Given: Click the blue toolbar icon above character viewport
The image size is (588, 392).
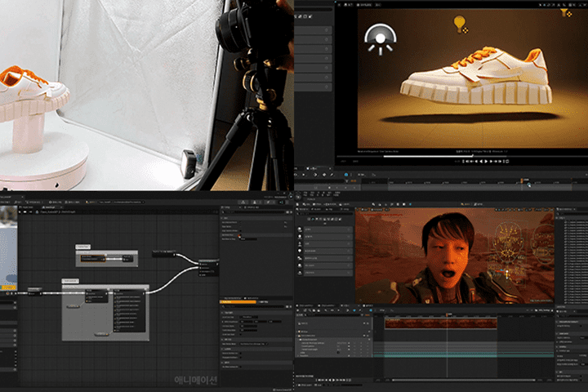Looking at the screenshot, I should pyautogui.click(x=410, y=204).
